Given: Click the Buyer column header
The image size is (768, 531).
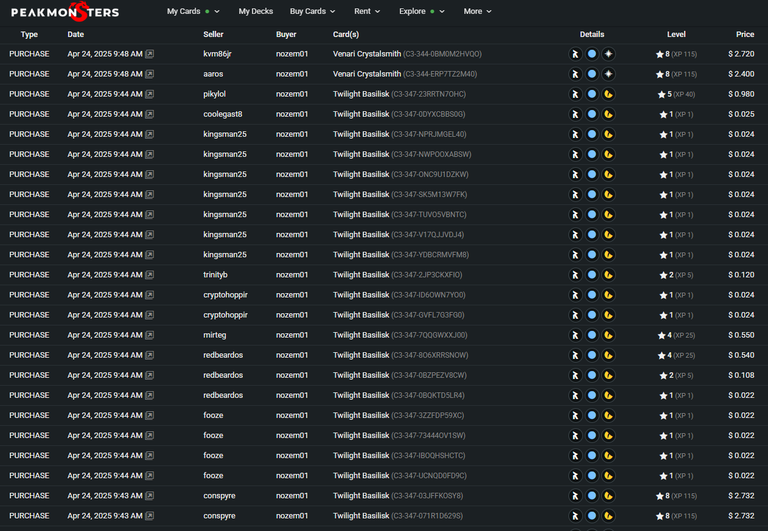Looking at the screenshot, I should click(x=286, y=34).
